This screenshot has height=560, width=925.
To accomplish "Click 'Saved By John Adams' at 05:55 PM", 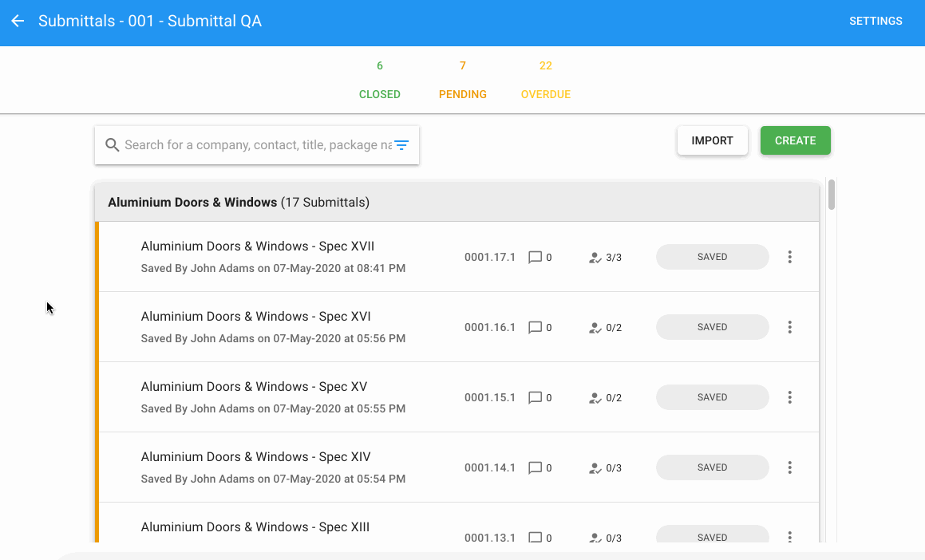I will coord(273,408).
